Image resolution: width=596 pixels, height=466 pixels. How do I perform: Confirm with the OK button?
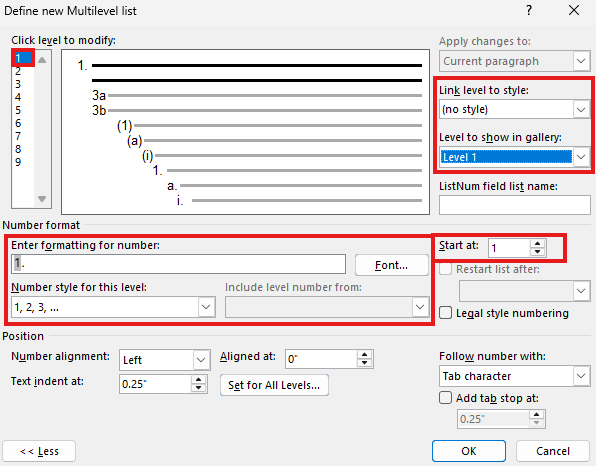pyautogui.click(x=469, y=451)
